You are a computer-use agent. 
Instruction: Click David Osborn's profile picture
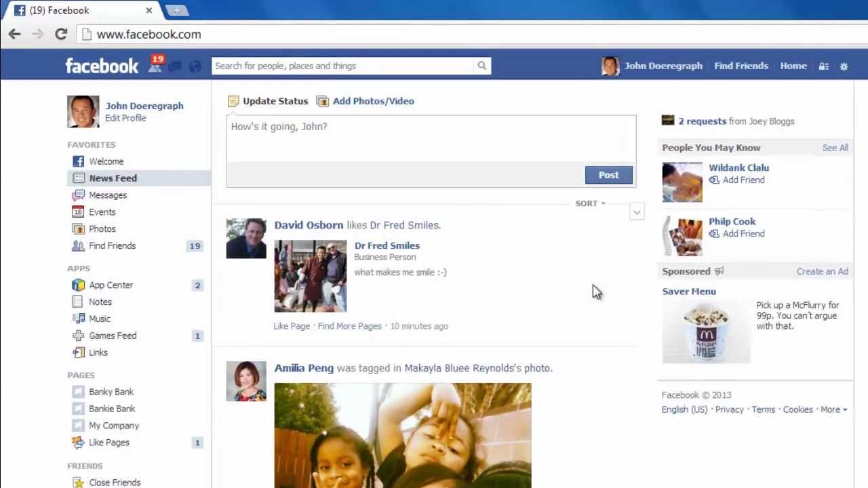pyautogui.click(x=246, y=238)
